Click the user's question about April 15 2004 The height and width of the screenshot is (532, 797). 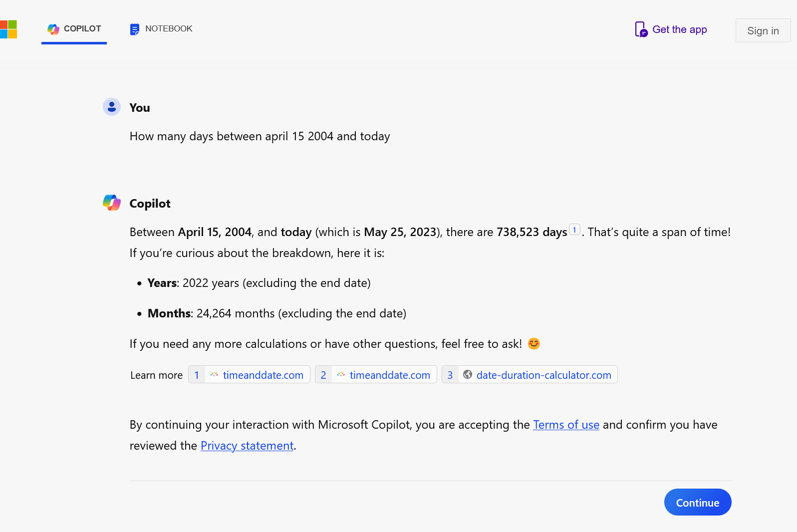[260, 136]
